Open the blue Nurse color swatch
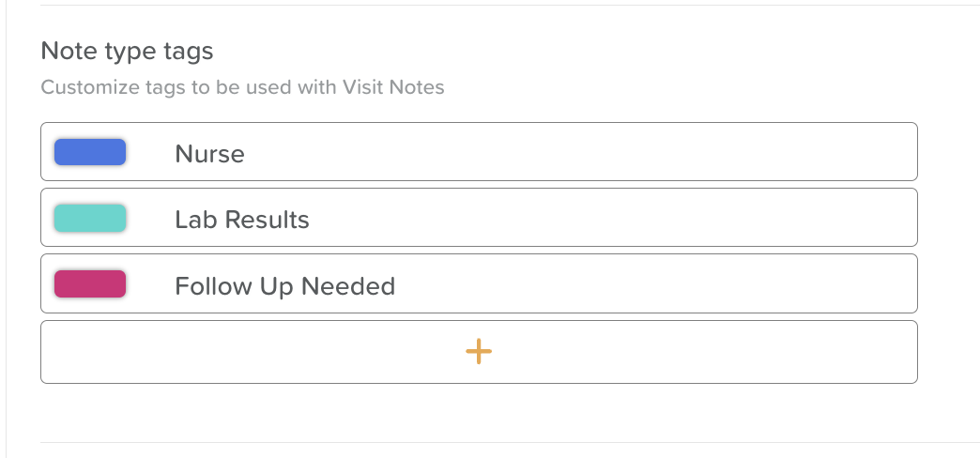This screenshot has width=980, height=458. [90, 152]
